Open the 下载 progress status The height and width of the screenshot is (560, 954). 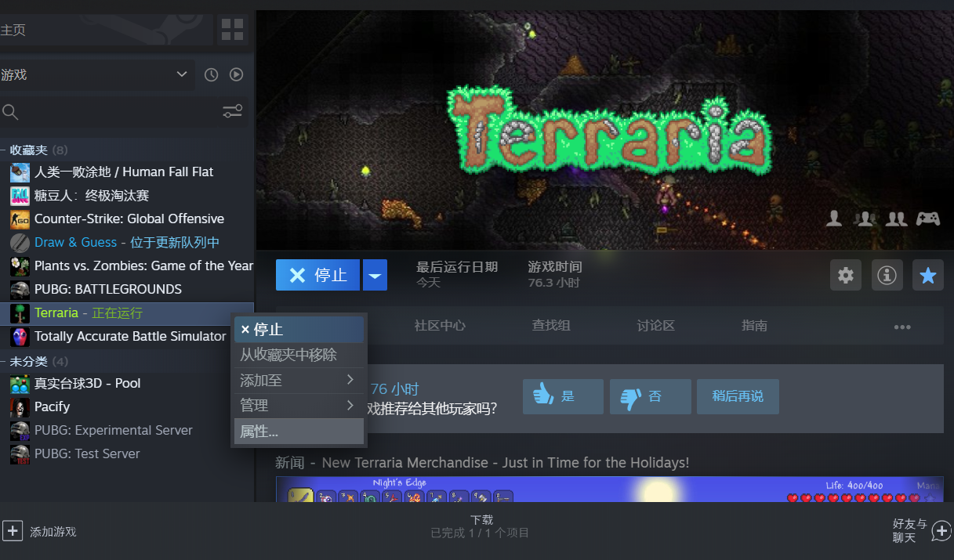[481, 526]
